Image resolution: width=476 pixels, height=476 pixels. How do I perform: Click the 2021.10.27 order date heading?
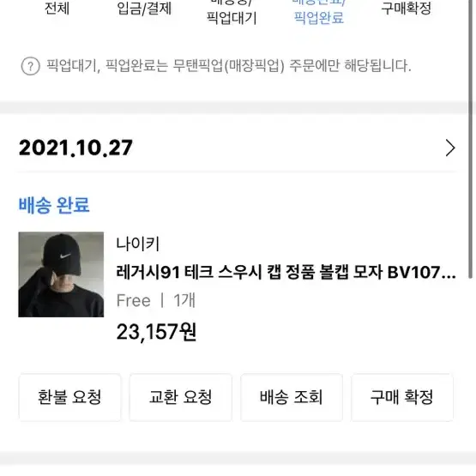pyautogui.click(x=75, y=148)
